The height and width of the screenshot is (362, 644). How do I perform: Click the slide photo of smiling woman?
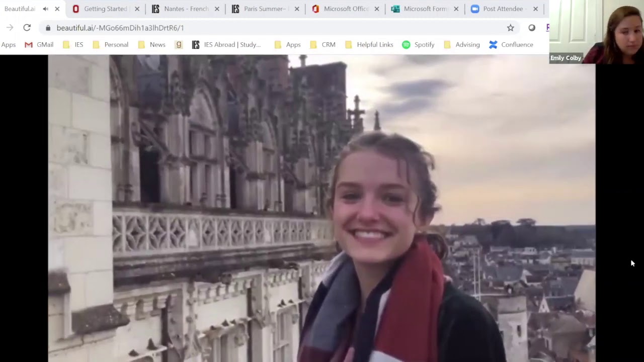[321, 208]
